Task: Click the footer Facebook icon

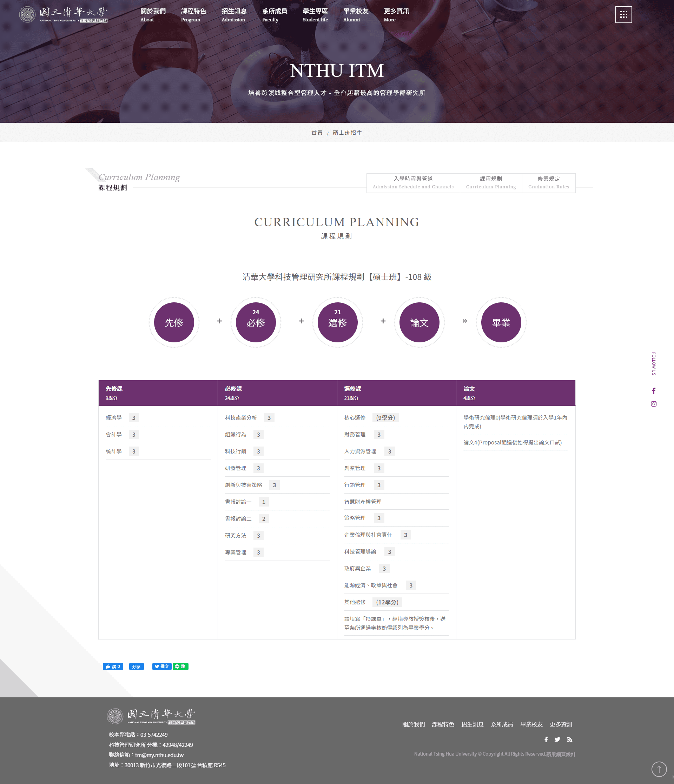Action: click(x=546, y=739)
